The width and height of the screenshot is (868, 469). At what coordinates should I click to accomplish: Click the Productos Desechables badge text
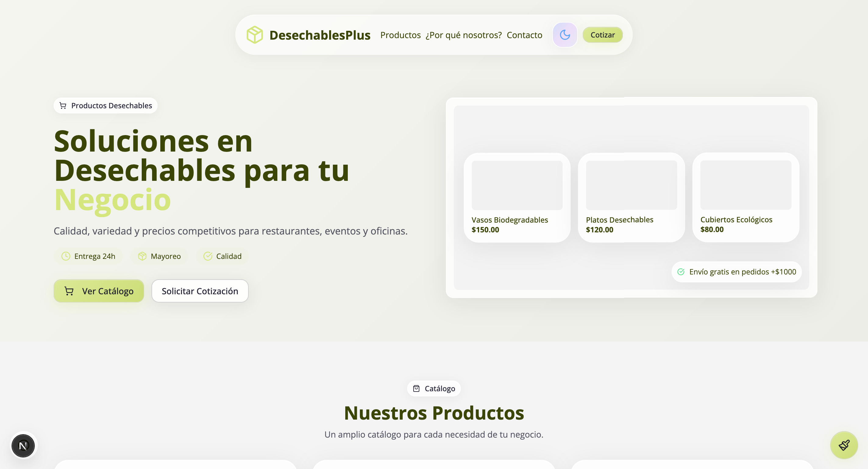pyautogui.click(x=112, y=106)
